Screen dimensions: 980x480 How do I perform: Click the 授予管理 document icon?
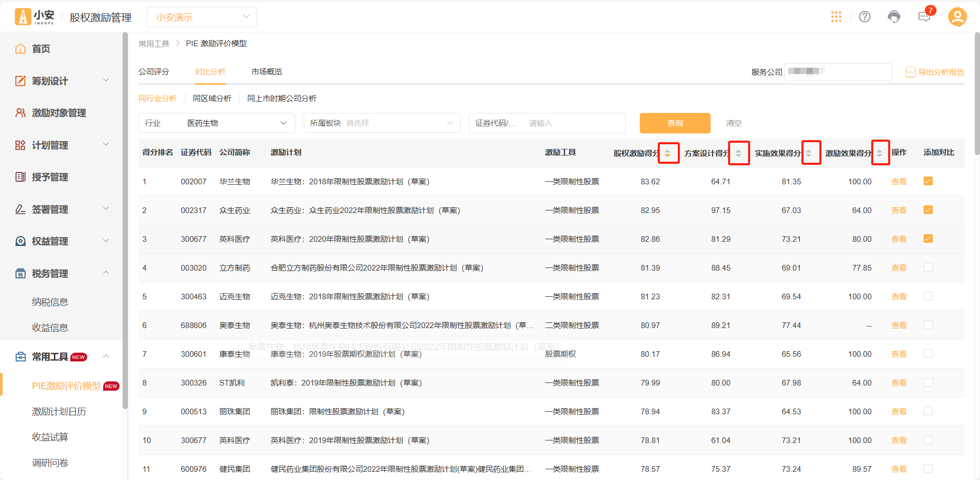point(21,177)
